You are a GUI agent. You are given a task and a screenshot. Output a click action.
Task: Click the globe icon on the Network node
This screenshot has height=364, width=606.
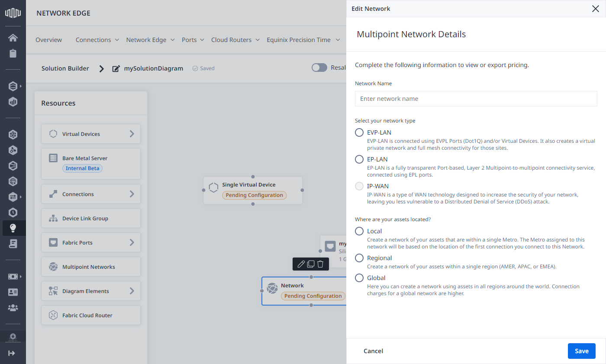(272, 288)
